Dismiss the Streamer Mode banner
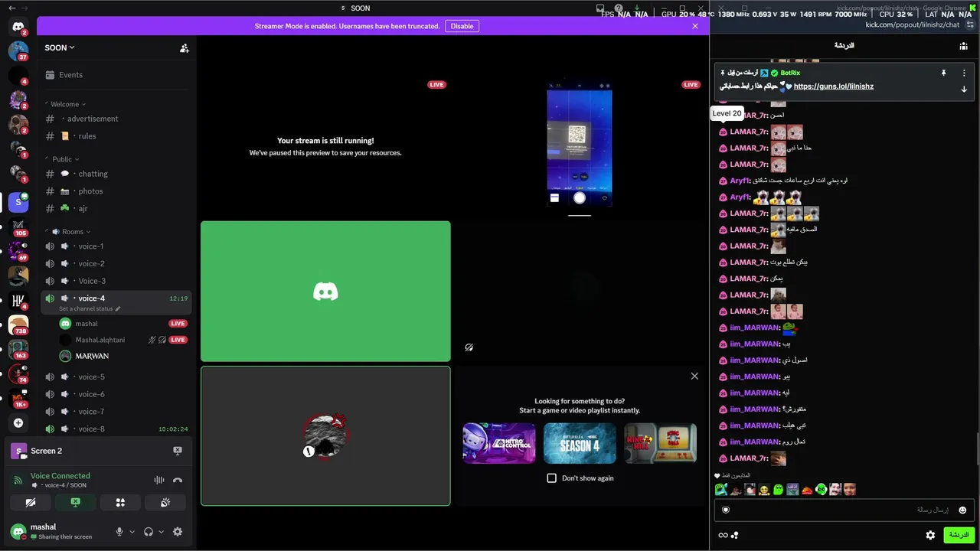 (695, 26)
